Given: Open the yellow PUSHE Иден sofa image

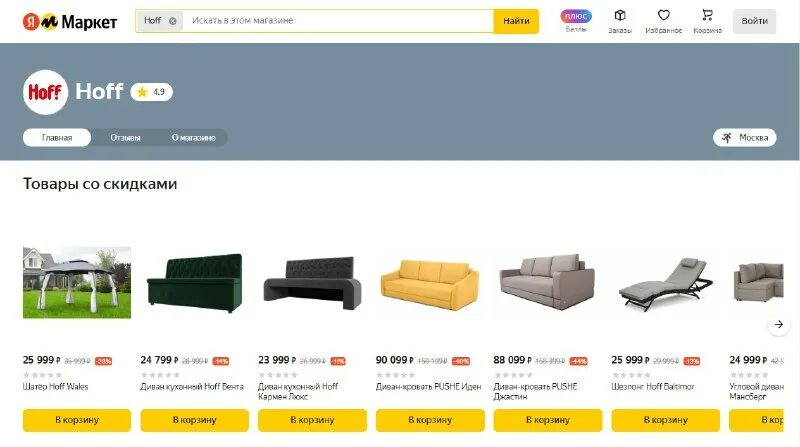Looking at the screenshot, I should click(430, 284).
